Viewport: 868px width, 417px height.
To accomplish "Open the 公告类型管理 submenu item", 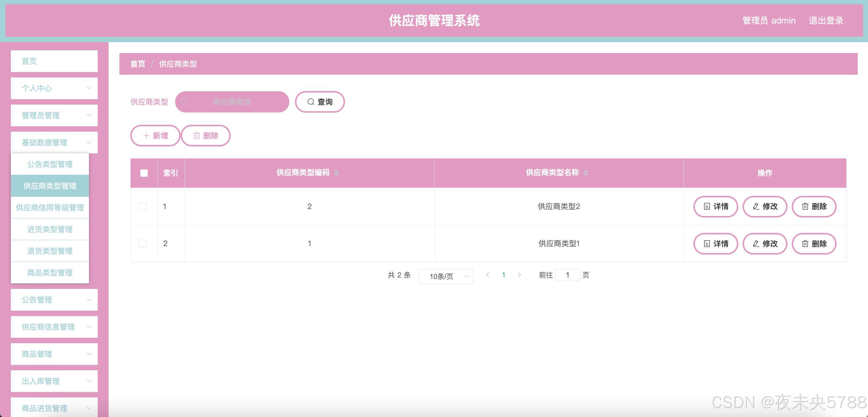I will coord(50,164).
